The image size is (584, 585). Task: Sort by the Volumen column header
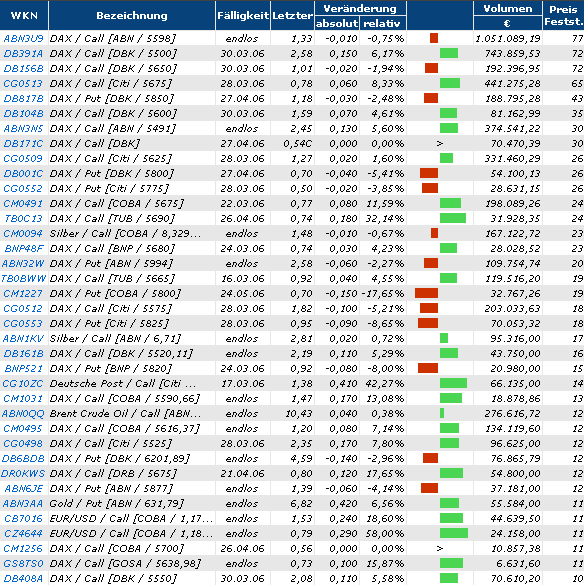pyautogui.click(x=508, y=9)
